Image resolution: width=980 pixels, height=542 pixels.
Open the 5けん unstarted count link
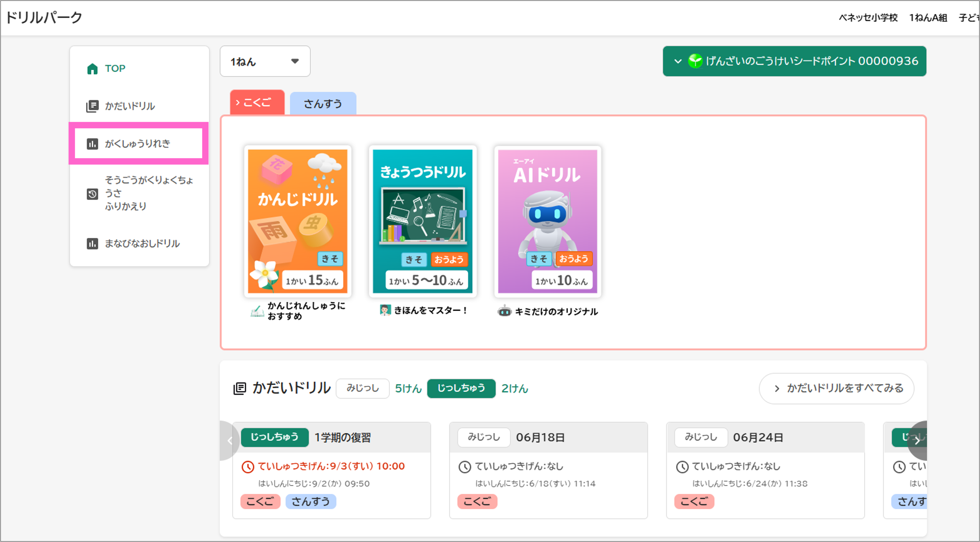[x=408, y=389]
